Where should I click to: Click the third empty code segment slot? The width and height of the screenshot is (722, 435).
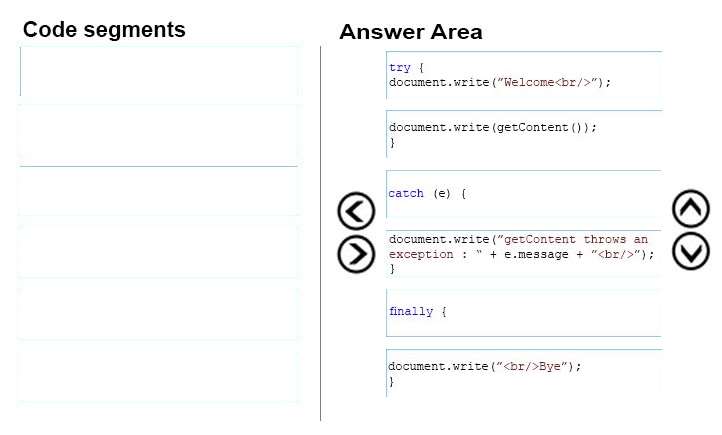coord(159,191)
